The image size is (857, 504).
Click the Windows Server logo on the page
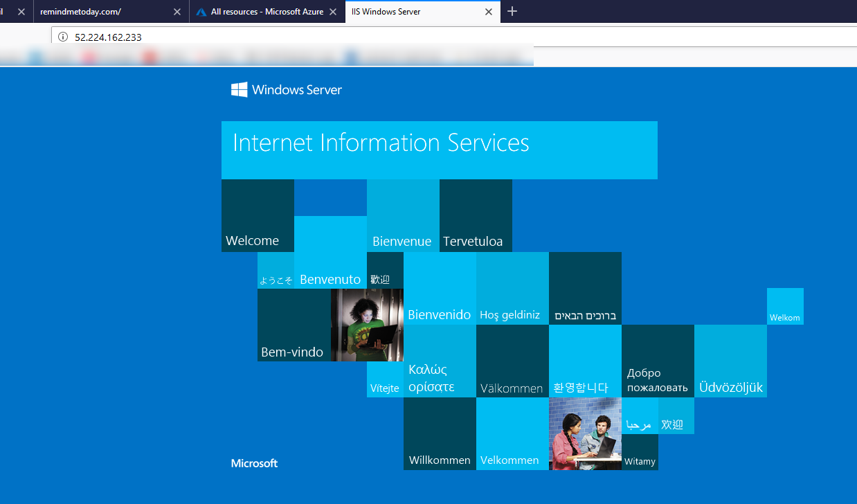(x=287, y=89)
